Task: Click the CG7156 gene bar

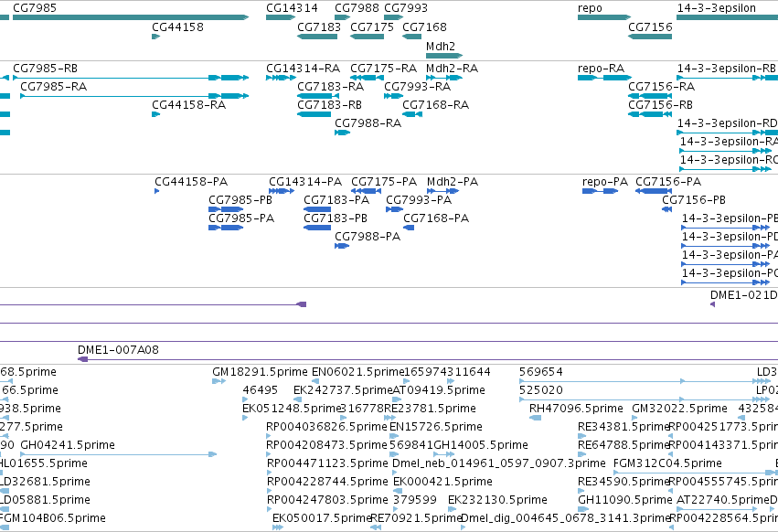Action: pos(650,37)
